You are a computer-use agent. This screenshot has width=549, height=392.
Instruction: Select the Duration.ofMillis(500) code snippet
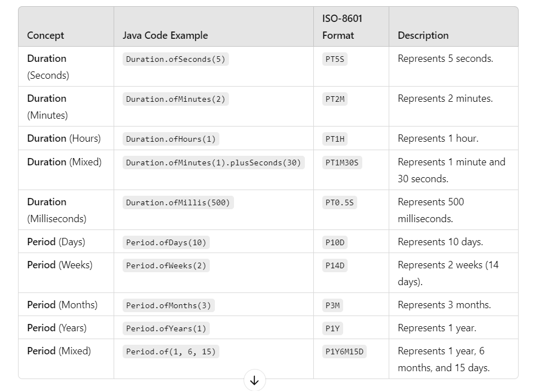(x=178, y=202)
